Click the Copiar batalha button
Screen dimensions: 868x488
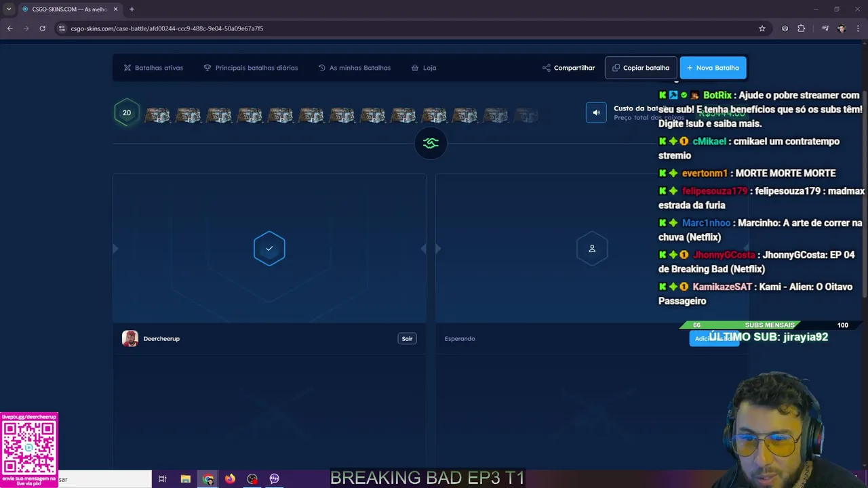pos(641,68)
